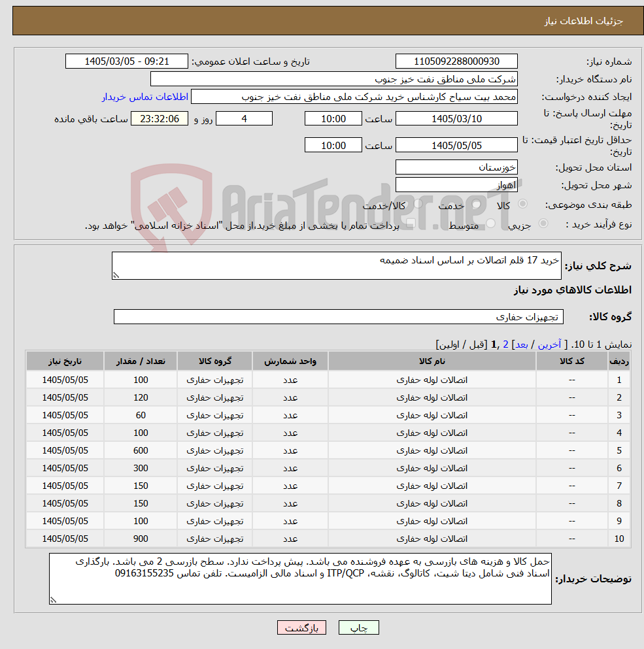644x649 pixels.
Task: Click the واحد شمارش column header
Action: click(290, 361)
